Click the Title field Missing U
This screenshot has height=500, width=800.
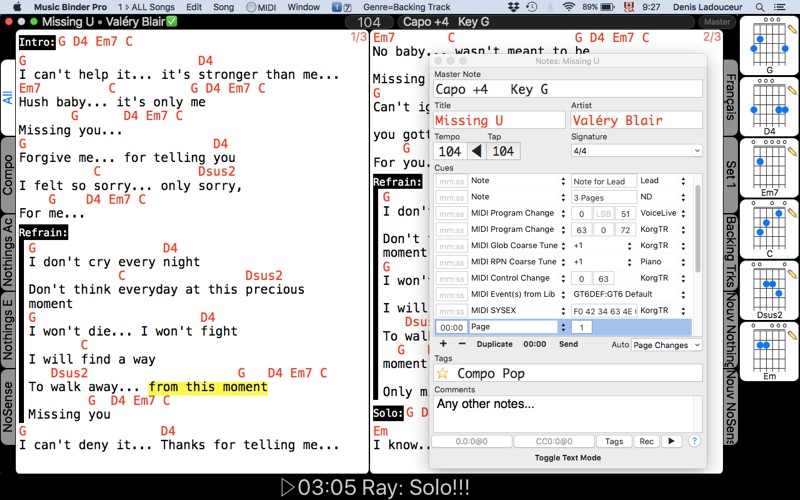point(499,120)
